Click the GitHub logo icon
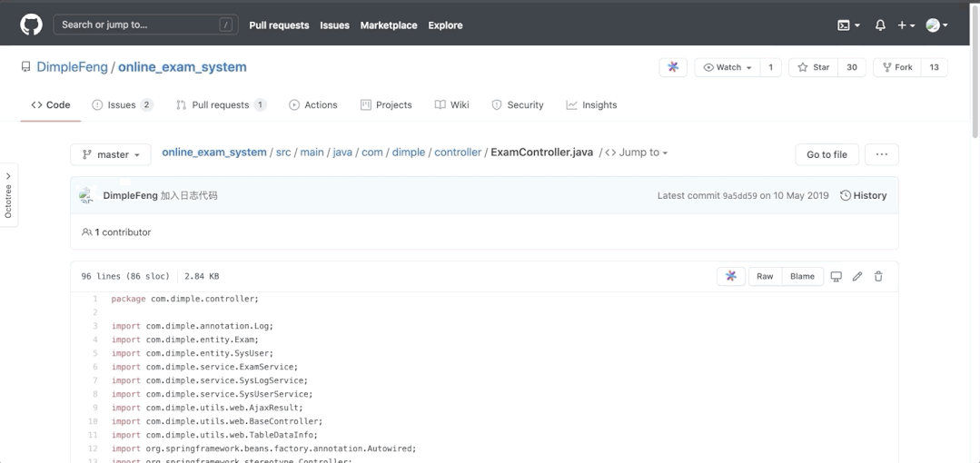Image resolution: width=980 pixels, height=463 pixels. tap(31, 25)
